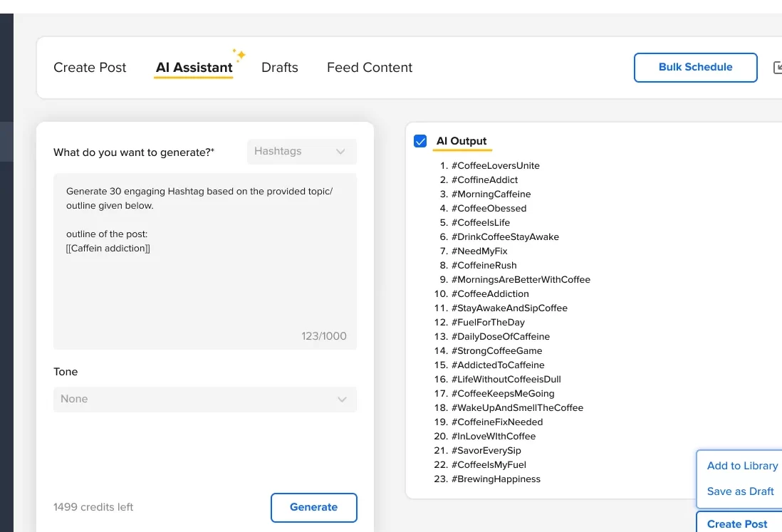
Task: Open the Drafts tab
Action: [x=280, y=68]
